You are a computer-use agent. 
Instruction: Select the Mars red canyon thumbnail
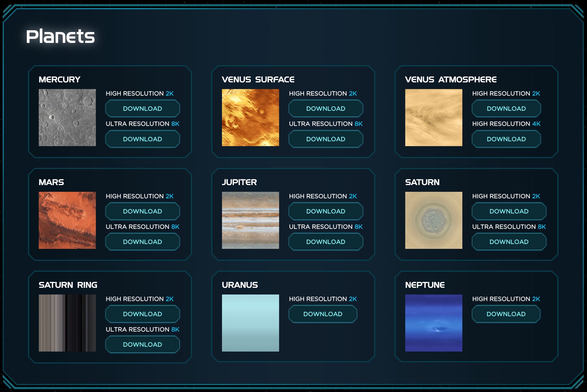[x=67, y=220]
